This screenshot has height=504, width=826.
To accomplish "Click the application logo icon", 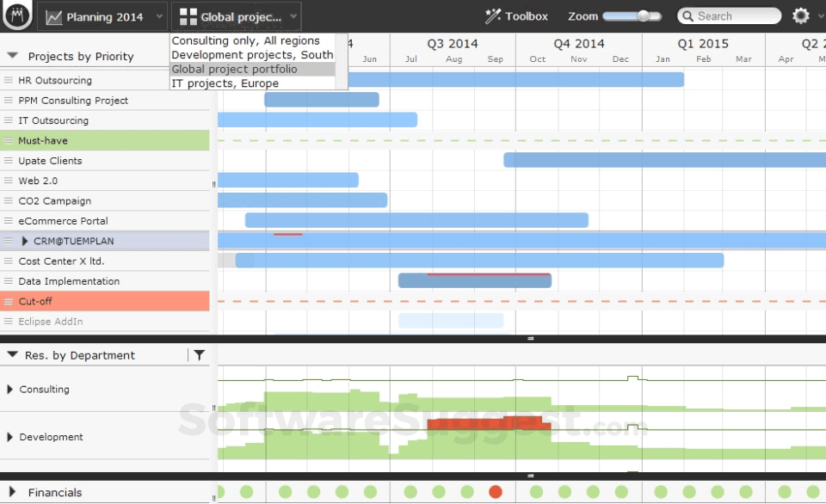I will coord(17,15).
